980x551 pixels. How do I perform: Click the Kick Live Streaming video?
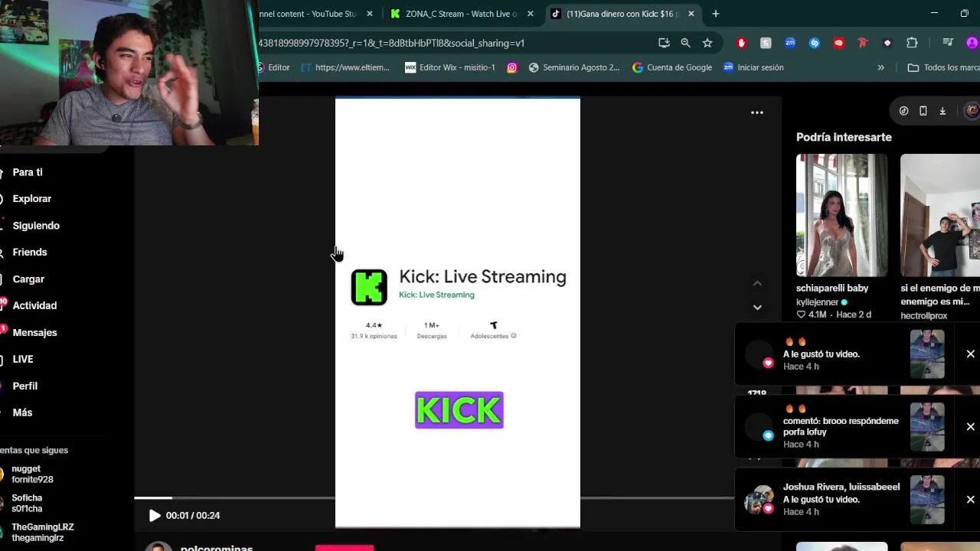click(x=458, y=313)
